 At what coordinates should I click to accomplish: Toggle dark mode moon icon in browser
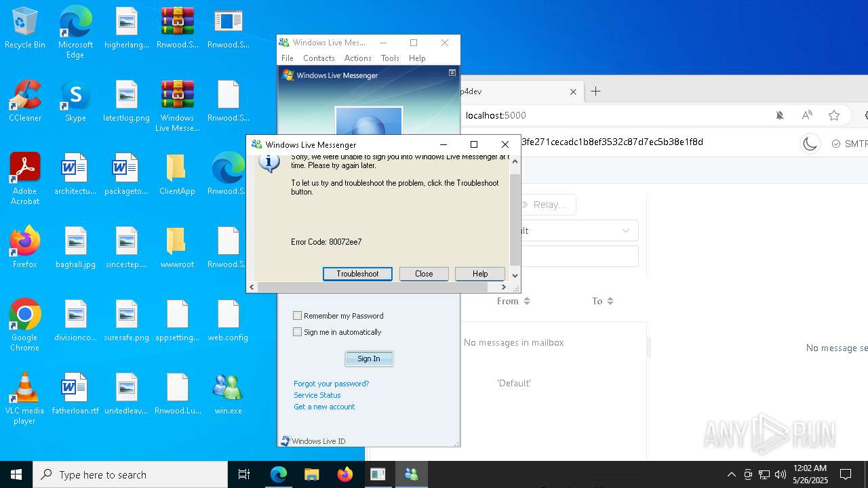coord(810,144)
